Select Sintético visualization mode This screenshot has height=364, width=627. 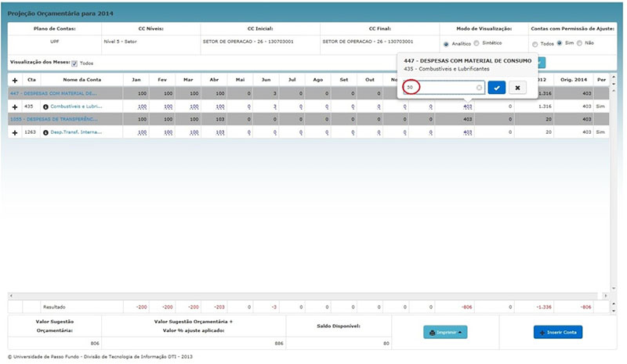pyautogui.click(x=477, y=43)
